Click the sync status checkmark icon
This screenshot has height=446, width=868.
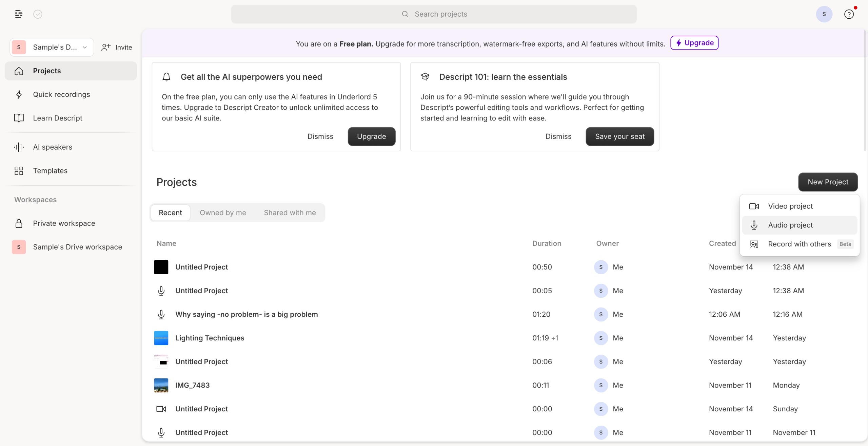click(38, 14)
